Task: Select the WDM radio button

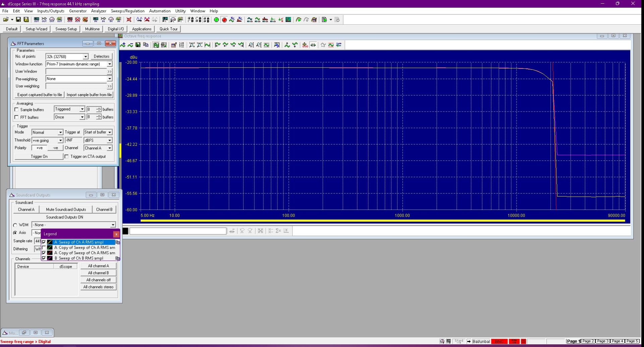Action: pos(15,225)
